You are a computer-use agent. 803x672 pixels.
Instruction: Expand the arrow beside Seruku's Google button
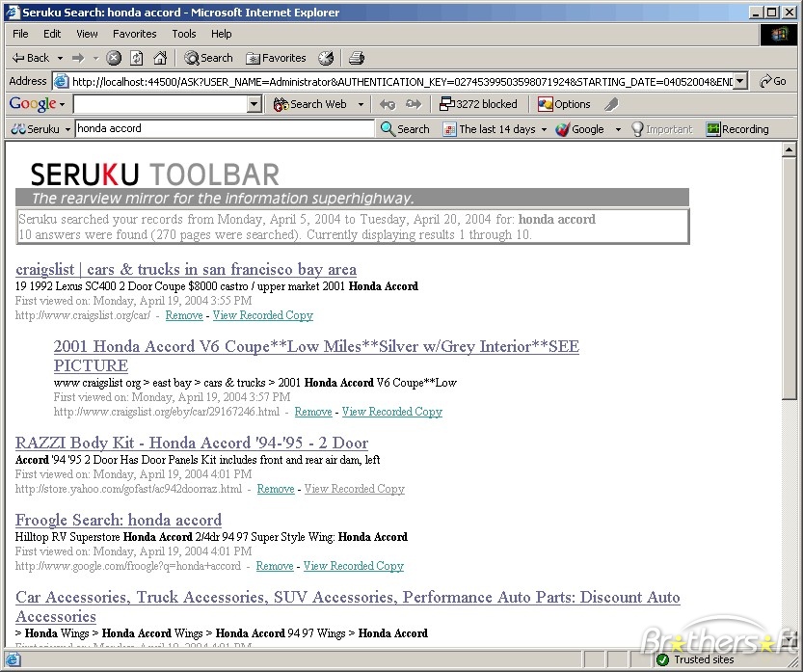point(618,129)
